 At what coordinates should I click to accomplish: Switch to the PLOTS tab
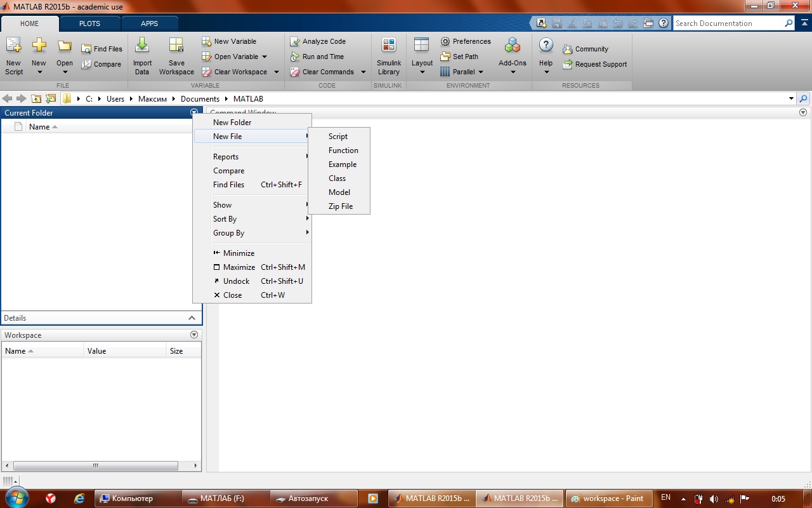click(x=89, y=23)
